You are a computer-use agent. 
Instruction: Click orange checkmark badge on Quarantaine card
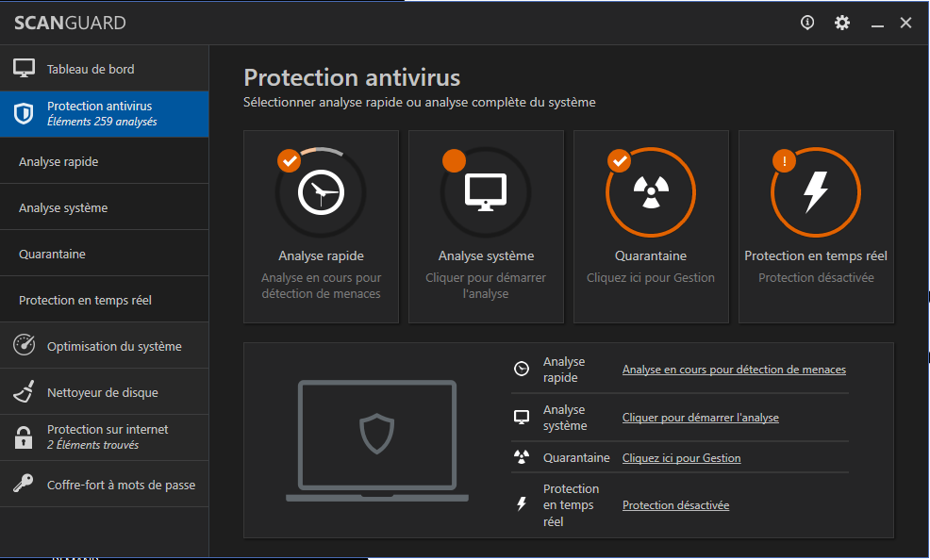click(619, 160)
